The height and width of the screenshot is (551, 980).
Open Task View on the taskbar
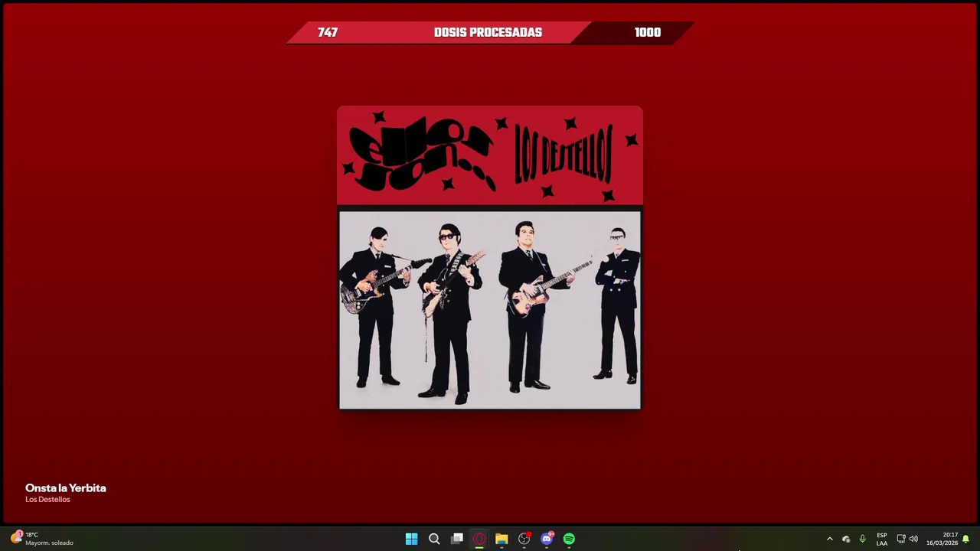[x=457, y=539]
